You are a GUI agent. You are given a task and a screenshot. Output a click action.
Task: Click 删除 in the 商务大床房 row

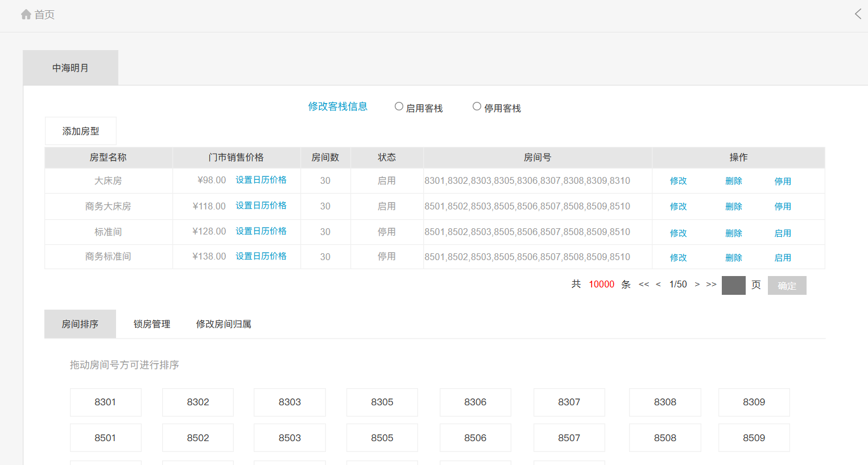coord(734,207)
